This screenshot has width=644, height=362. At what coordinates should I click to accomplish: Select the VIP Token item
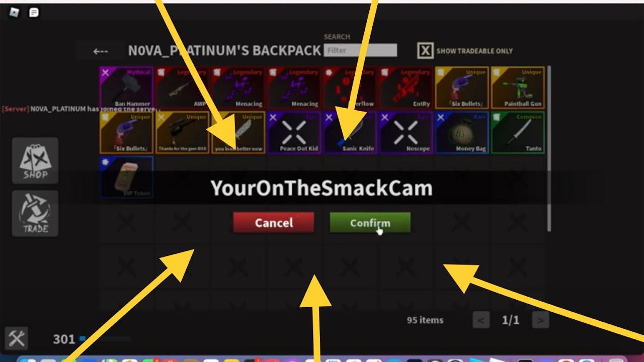tap(126, 177)
